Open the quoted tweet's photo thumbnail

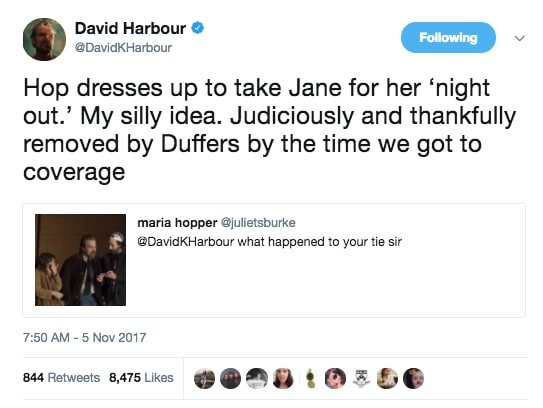80,260
